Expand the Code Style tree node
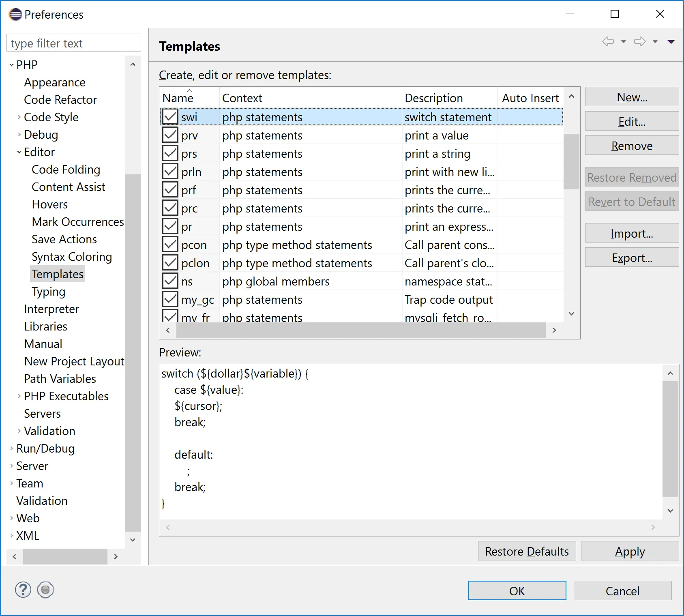Image resolution: width=684 pixels, height=616 pixels. (x=19, y=117)
